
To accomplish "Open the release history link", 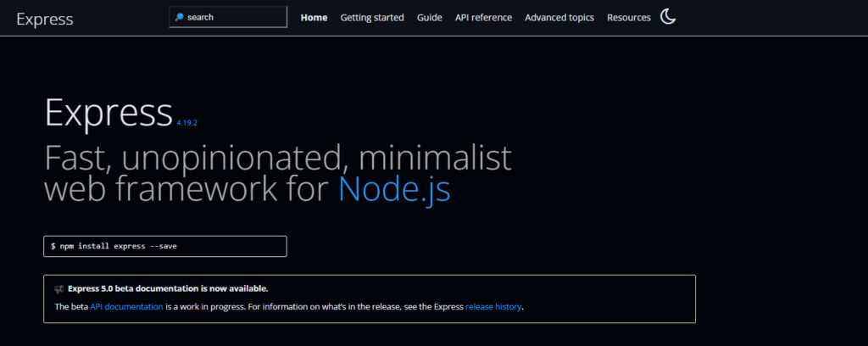I will click(x=493, y=307).
